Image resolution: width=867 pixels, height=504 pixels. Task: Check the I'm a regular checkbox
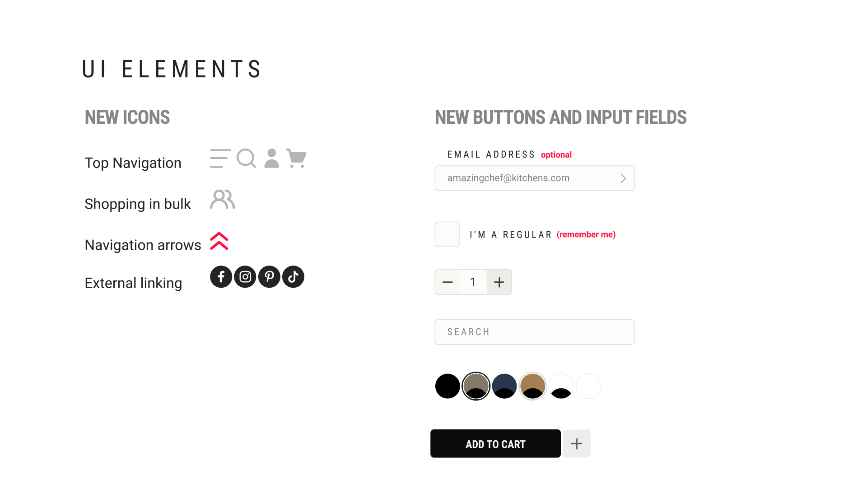[447, 234]
